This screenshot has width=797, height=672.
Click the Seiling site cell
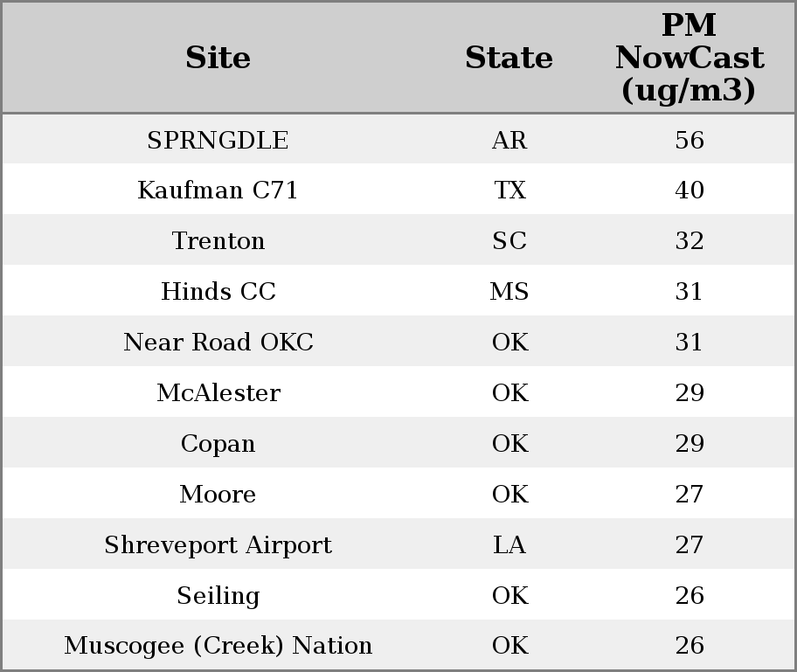click(x=218, y=596)
